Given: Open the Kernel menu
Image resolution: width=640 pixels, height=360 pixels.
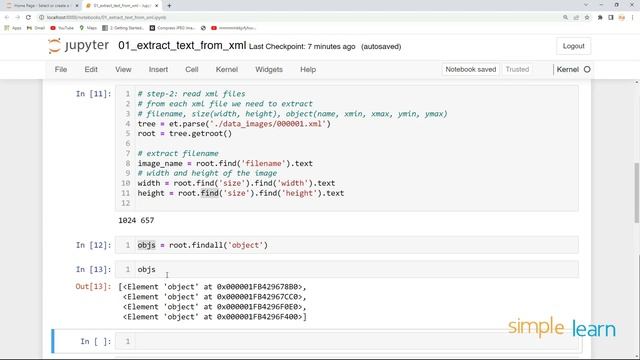Looking at the screenshot, I should (227, 69).
